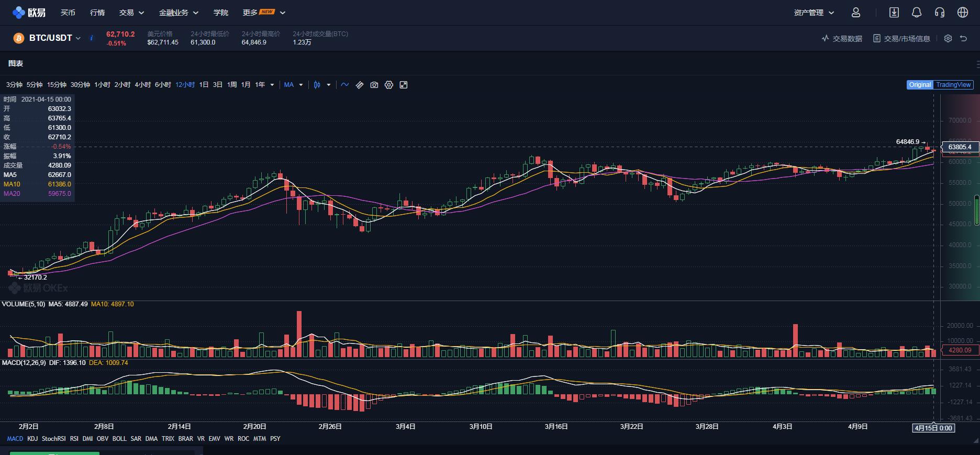
Task: Open chart type dropdown arrow
Action: click(329, 85)
